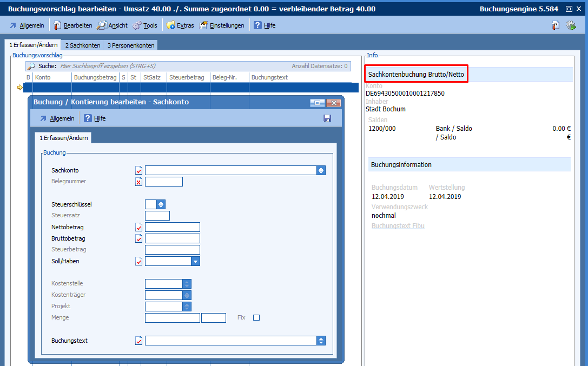This screenshot has height=366, width=588.
Task: Click the checkmark icon next to Buchungstext
Action: point(139,341)
